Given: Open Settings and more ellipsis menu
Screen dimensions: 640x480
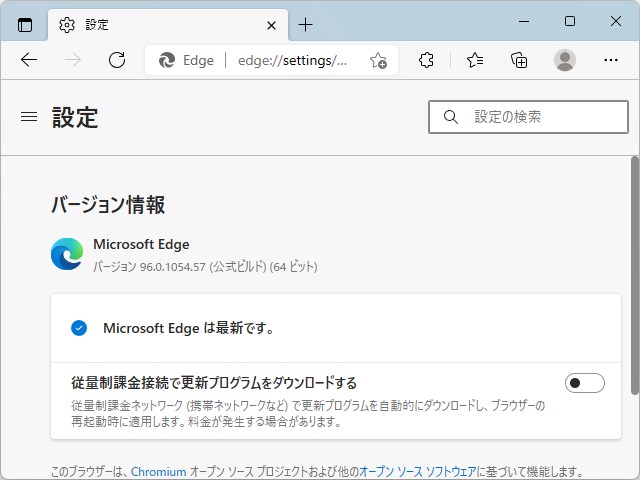Looking at the screenshot, I should coord(611,60).
